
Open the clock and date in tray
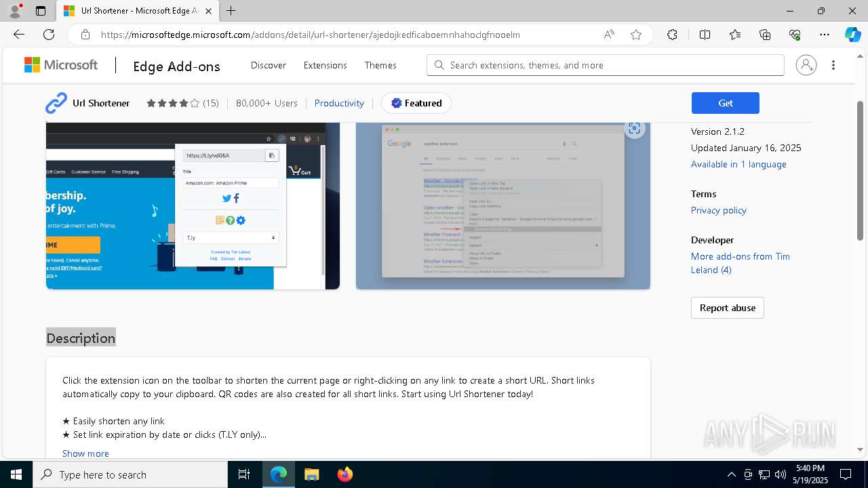(810, 474)
